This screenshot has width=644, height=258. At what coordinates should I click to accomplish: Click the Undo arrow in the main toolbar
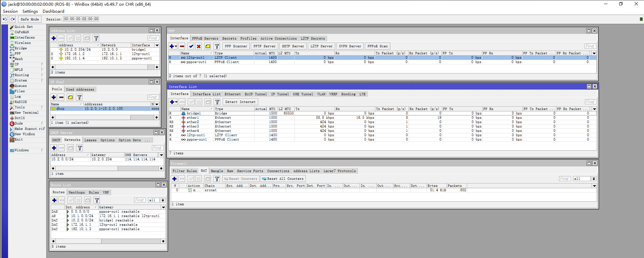(5, 19)
